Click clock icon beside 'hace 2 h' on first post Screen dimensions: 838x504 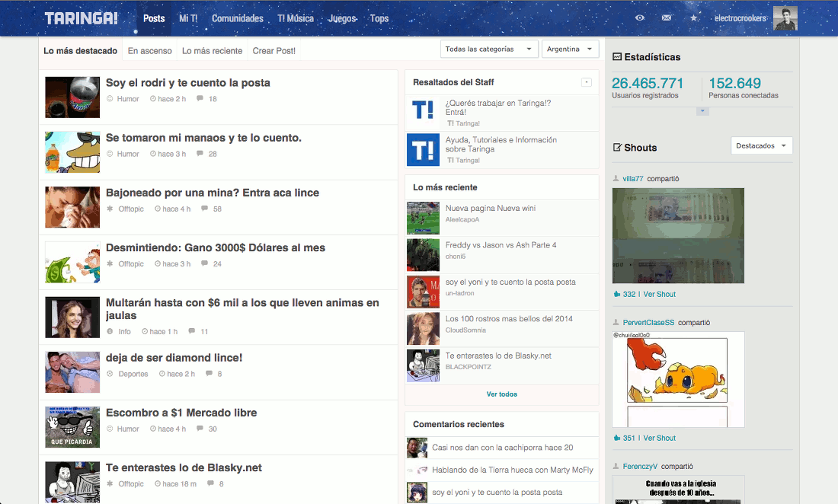coord(153,98)
